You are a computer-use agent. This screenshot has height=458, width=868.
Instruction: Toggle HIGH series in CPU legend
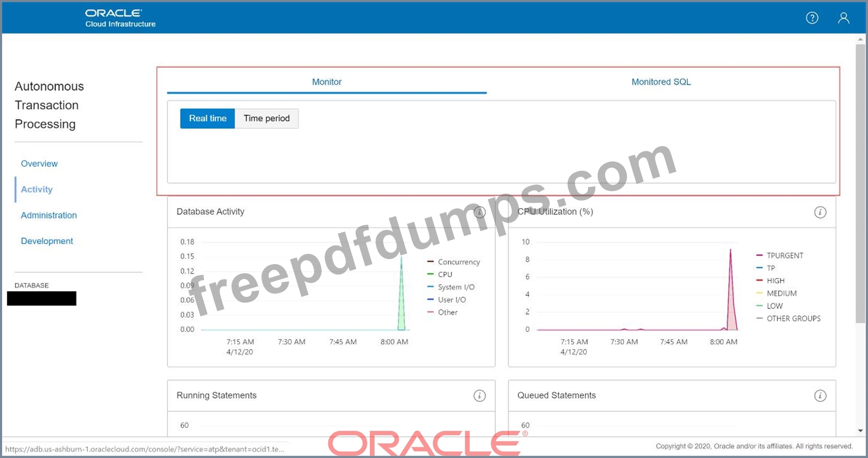770,281
